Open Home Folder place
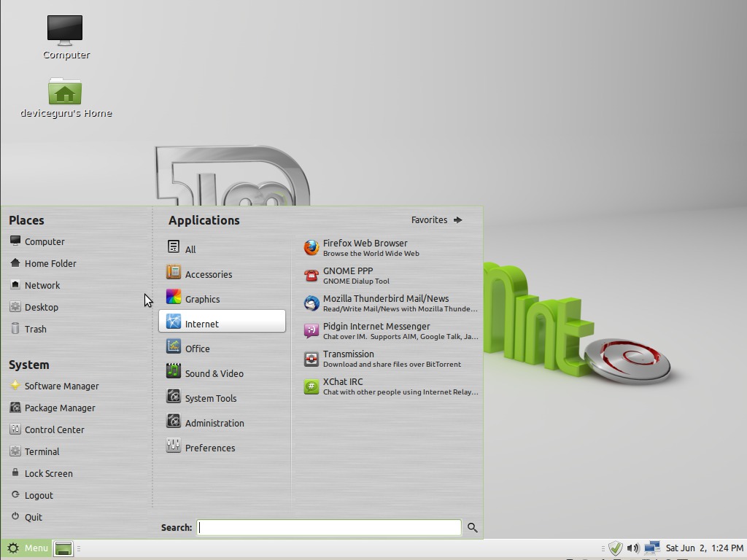Image resolution: width=747 pixels, height=560 pixels. [x=43, y=263]
